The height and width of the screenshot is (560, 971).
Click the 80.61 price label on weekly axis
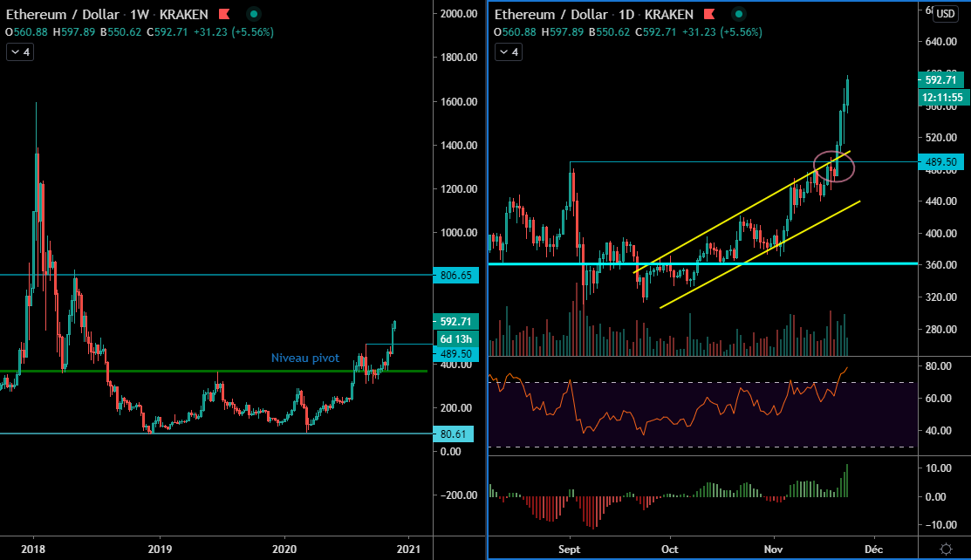pyautogui.click(x=452, y=434)
